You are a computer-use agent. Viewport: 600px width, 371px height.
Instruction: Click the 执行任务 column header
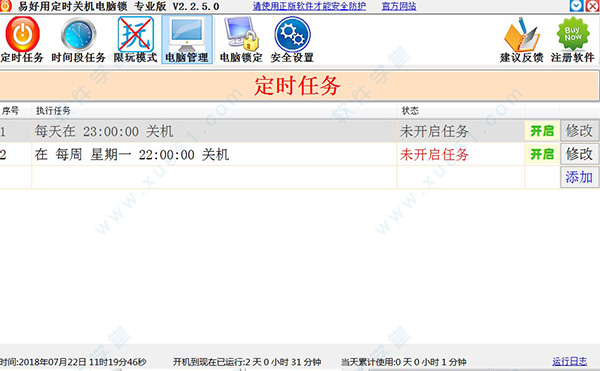tap(53, 111)
